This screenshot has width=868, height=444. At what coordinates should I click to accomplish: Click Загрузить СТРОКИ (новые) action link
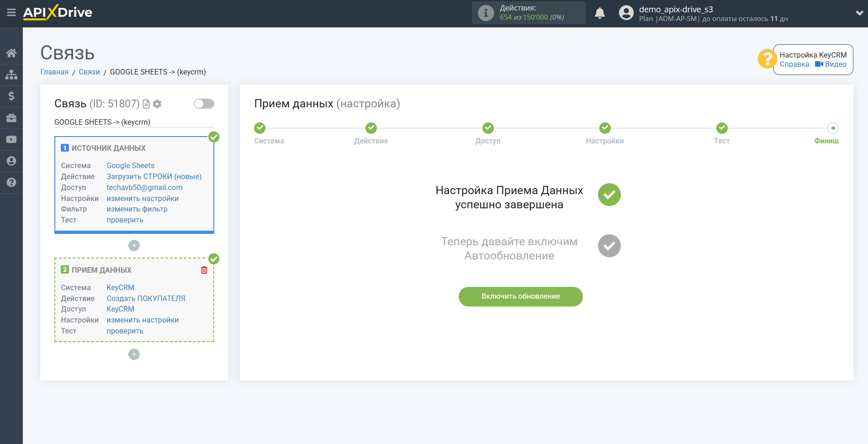click(x=154, y=176)
